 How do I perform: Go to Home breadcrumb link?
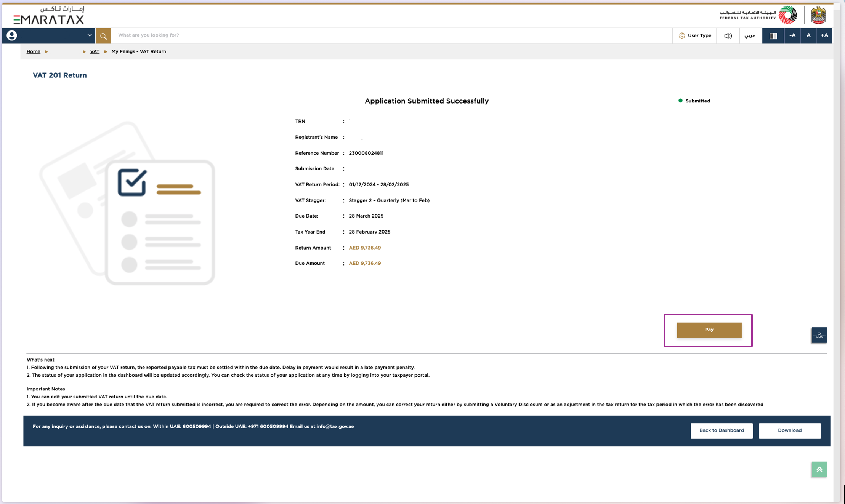click(x=33, y=51)
